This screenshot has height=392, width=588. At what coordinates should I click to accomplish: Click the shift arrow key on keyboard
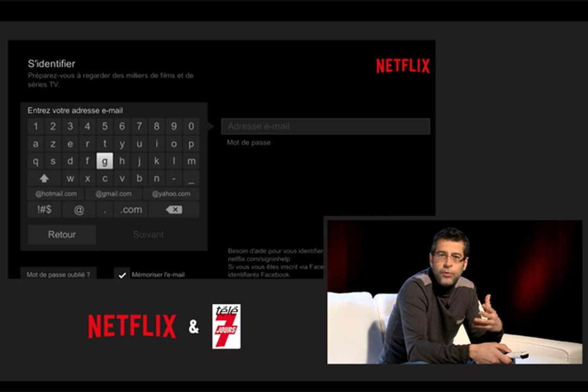point(44,179)
